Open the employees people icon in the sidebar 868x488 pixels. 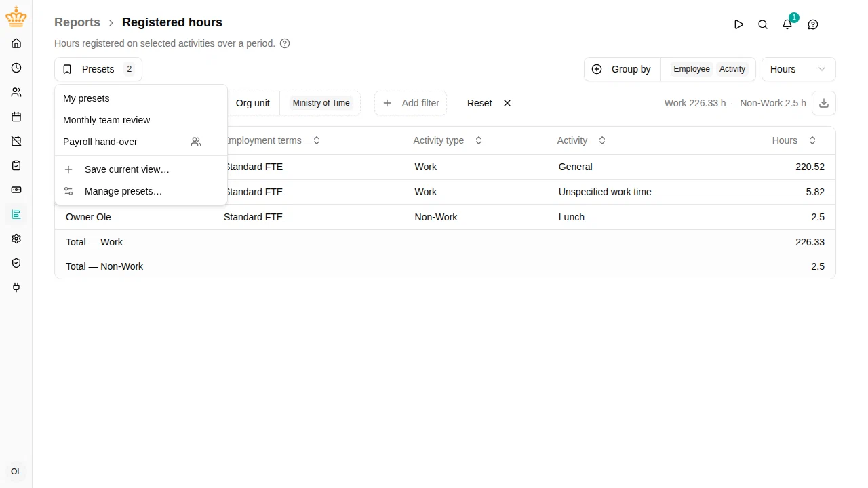pyautogui.click(x=16, y=92)
